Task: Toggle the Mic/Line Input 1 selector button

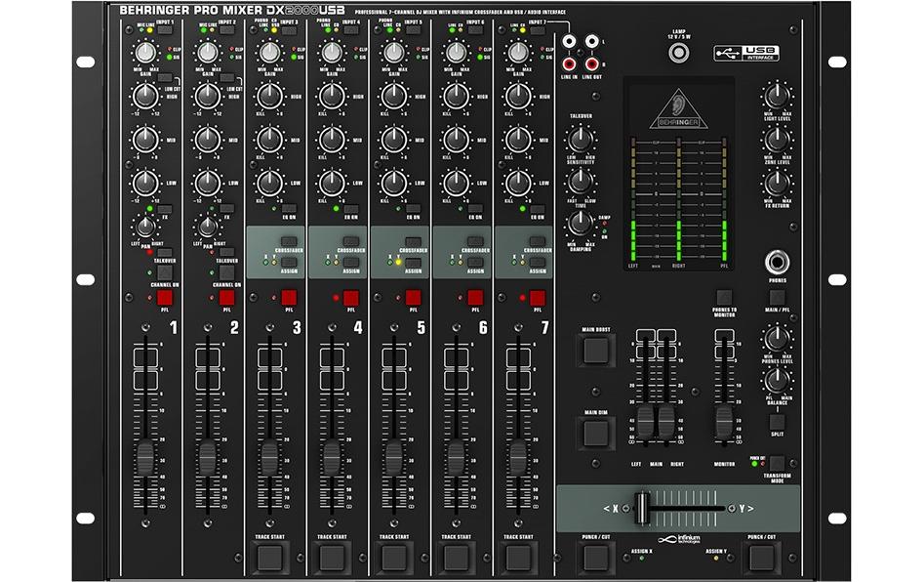Action: point(165,29)
